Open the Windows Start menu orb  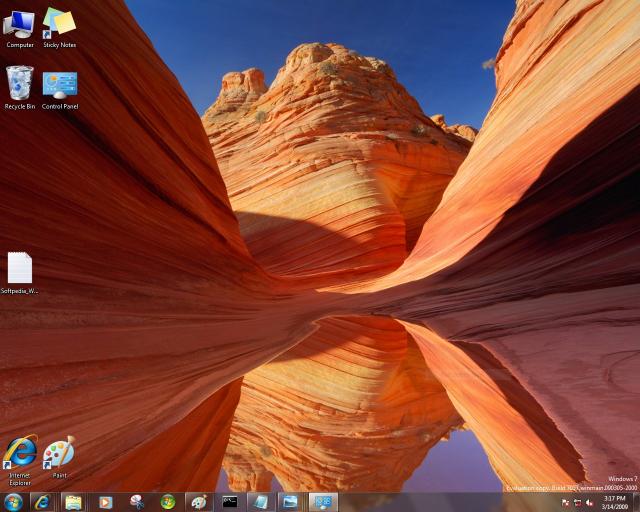(13, 502)
